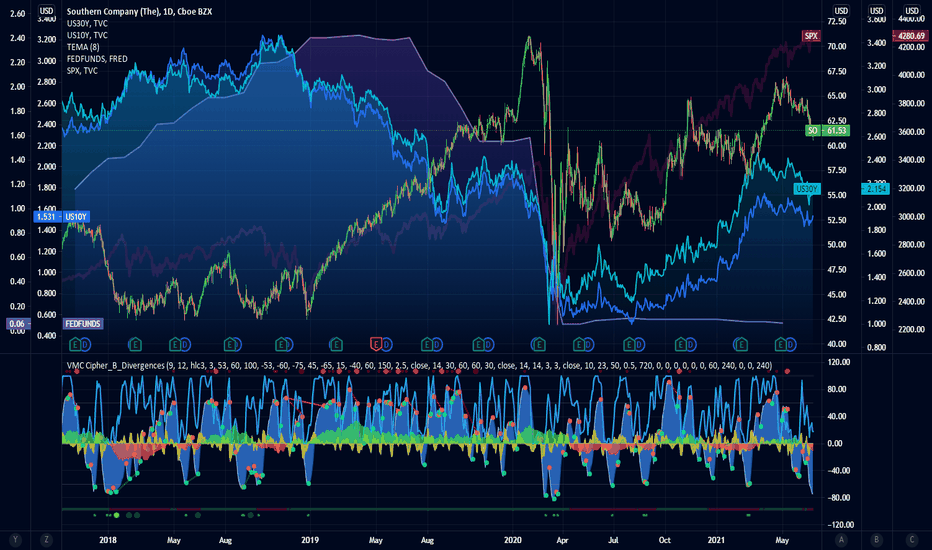Select the FEDFUNDS, FRED legend entry
Image resolution: width=932 pixels, height=550 pixels.
[97, 59]
